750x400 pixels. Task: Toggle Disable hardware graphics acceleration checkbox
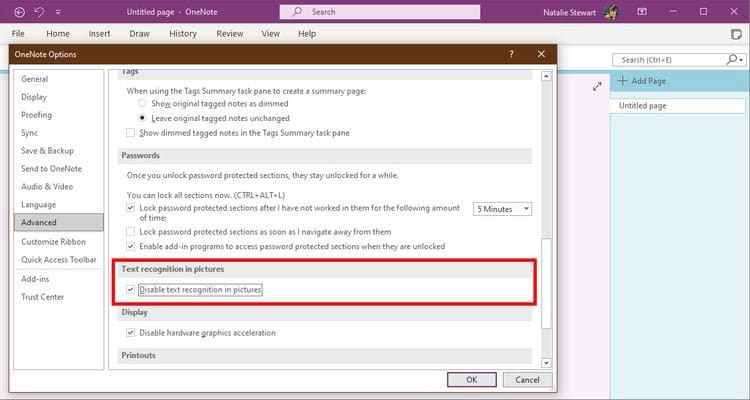point(130,333)
